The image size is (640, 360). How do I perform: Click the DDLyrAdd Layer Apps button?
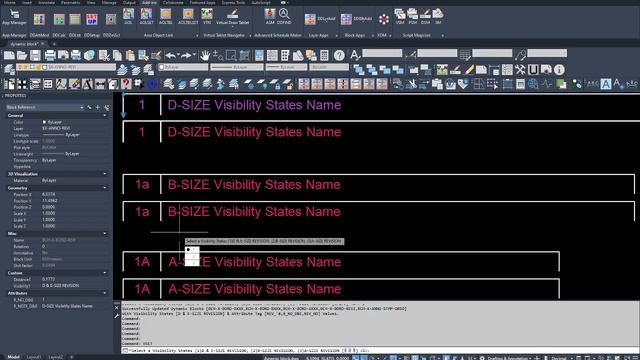(320, 19)
